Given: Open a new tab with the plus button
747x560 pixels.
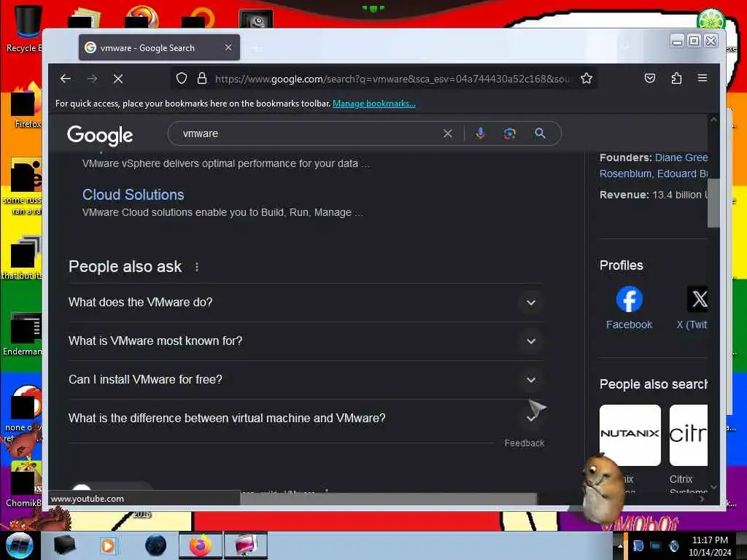Looking at the screenshot, I should [x=256, y=48].
